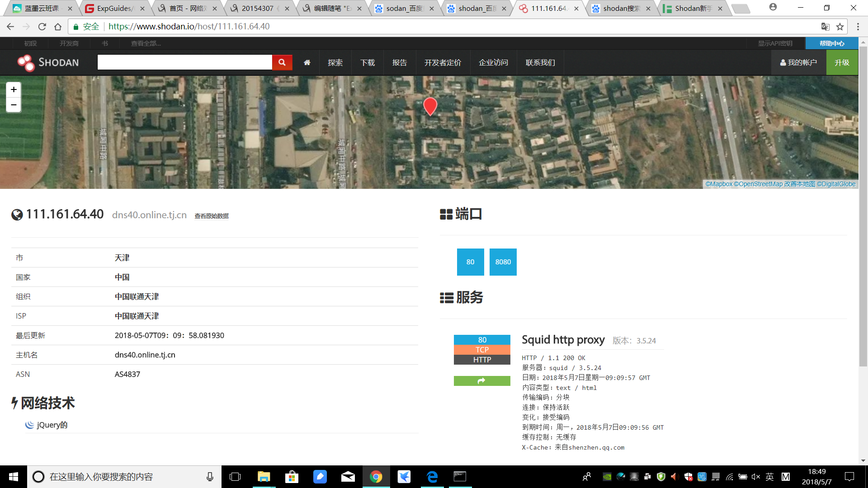Screen dimensions: 868x488
Task: Click Squid http proxy service title
Action: pyautogui.click(x=563, y=340)
